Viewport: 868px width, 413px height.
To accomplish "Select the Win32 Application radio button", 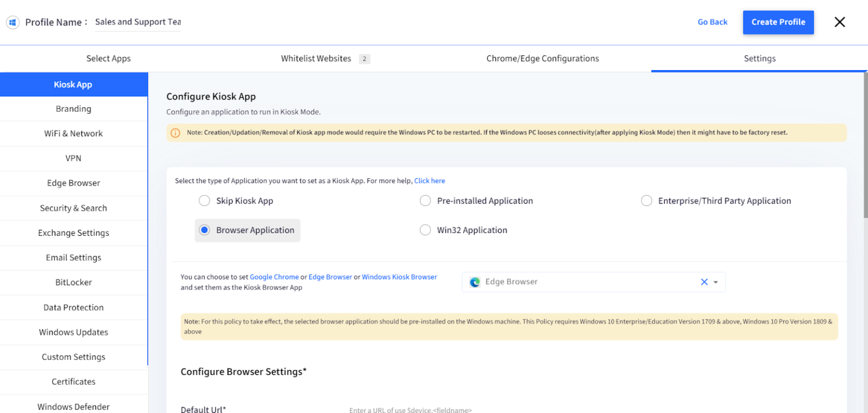I will (426, 230).
